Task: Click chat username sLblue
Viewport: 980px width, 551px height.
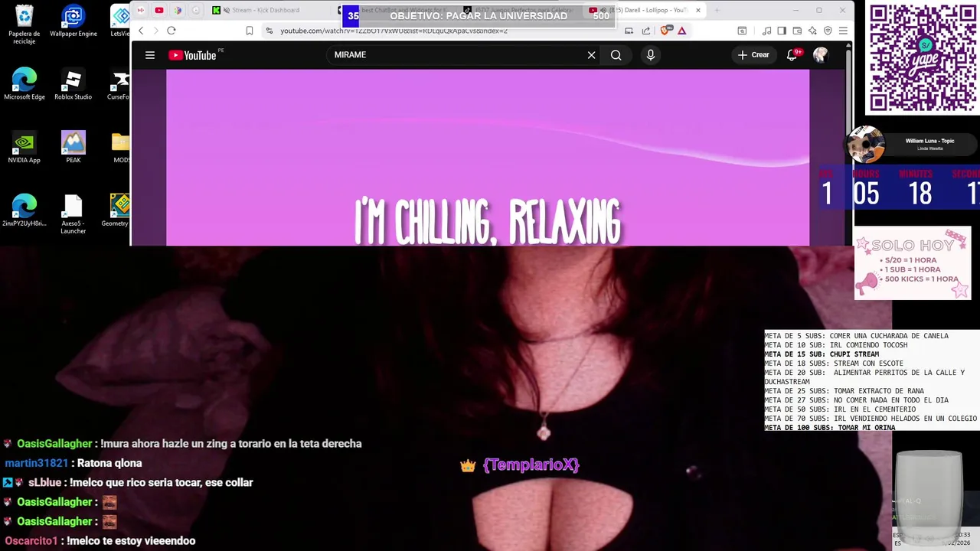Action: 44,482
